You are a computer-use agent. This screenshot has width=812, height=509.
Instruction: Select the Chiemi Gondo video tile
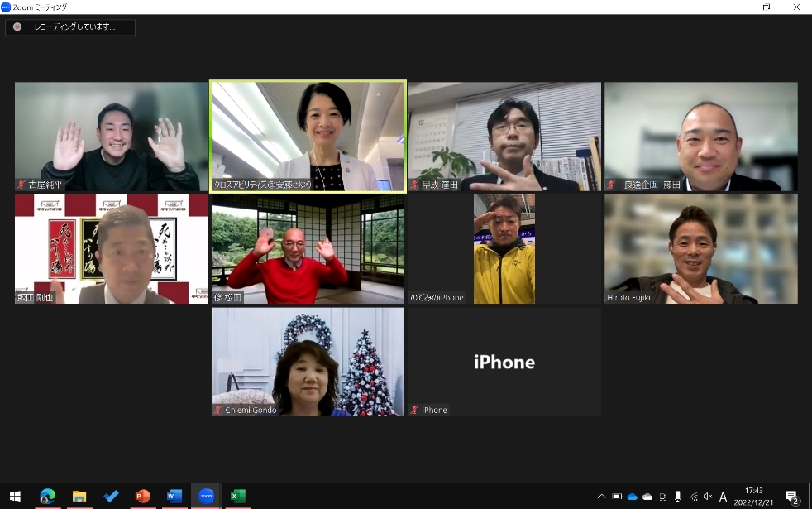pos(308,362)
